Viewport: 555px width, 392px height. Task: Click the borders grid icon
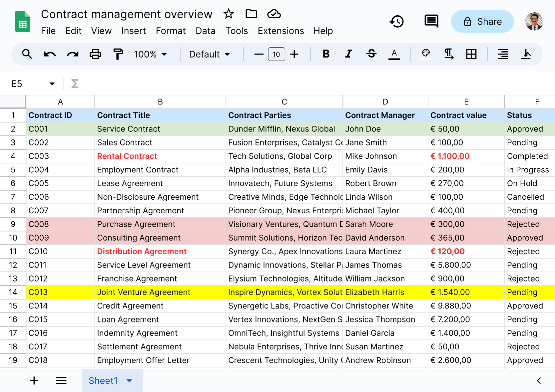[x=471, y=54]
